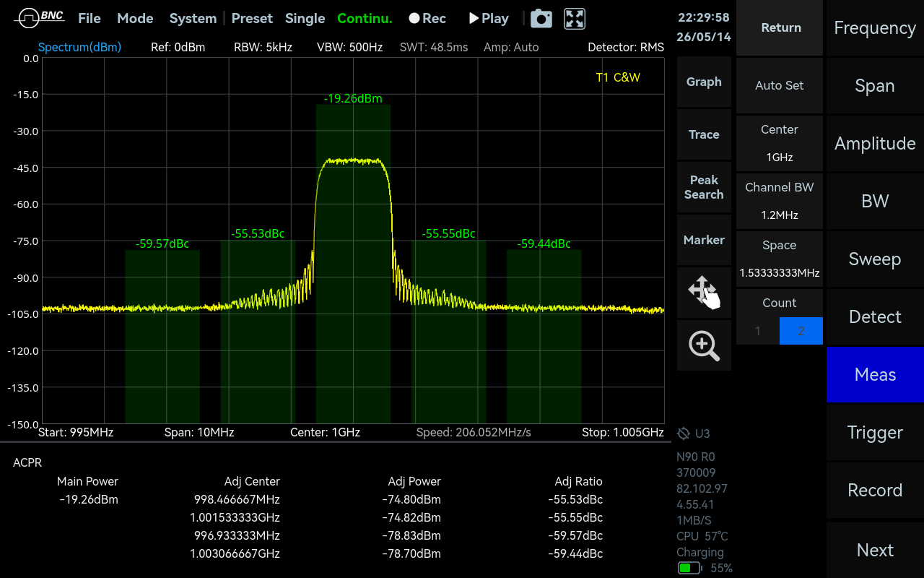Click the -55.55dBc channel label on graph
Screen dimensions: 924x578
448,233
